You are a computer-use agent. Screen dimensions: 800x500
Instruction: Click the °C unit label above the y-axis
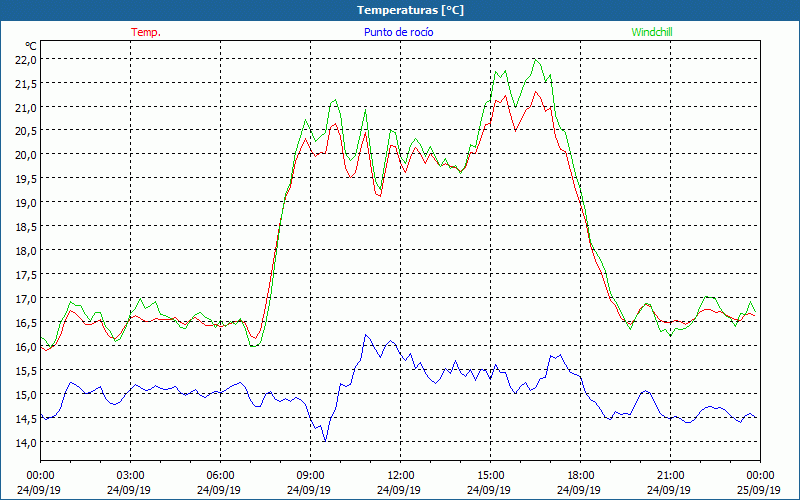click(x=31, y=46)
